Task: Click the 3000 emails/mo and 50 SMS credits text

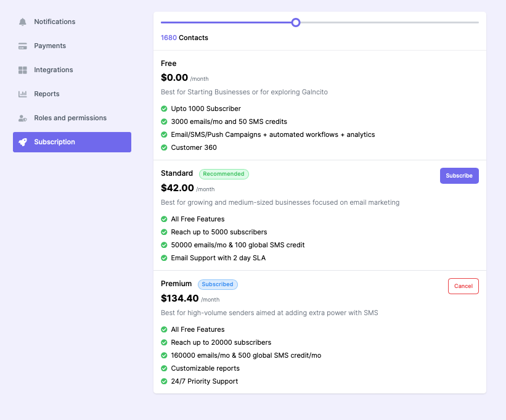Action: (229, 121)
